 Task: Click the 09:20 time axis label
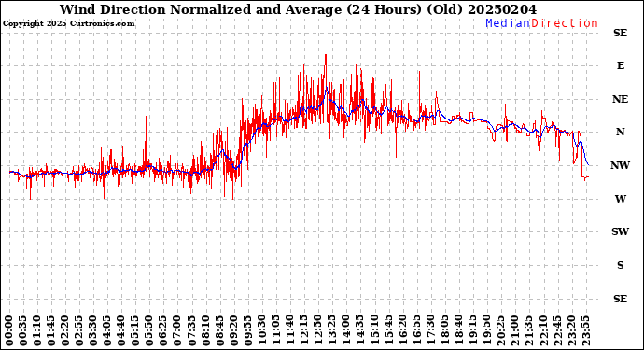[233, 331]
